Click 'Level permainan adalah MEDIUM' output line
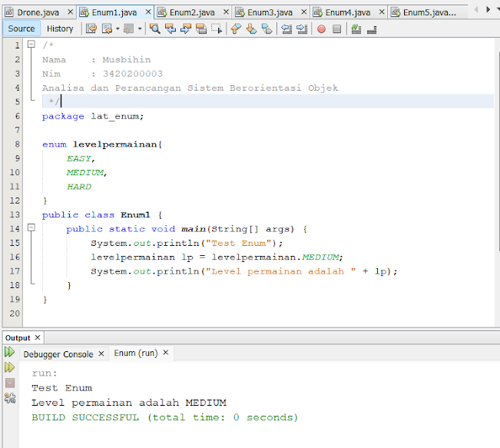Viewport: 500px width, 448px height. (129, 403)
